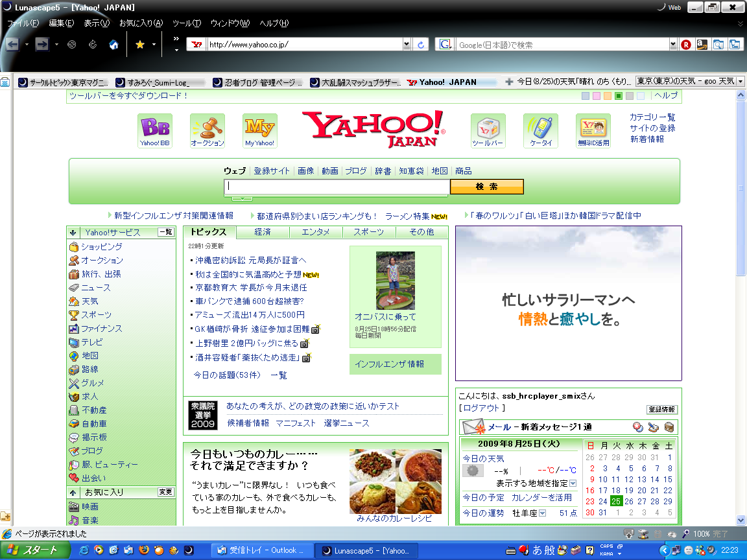Viewport: 747px width, 560px height.
Task: Expand the toolbar overflow chevron
Action: [176, 39]
